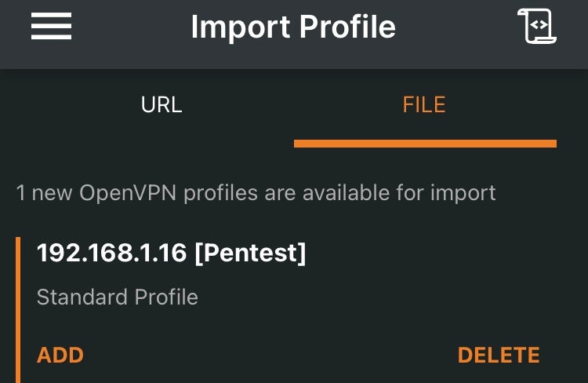Click the profiles available for import message
Viewport: 588px width, 383px height.
(x=256, y=193)
